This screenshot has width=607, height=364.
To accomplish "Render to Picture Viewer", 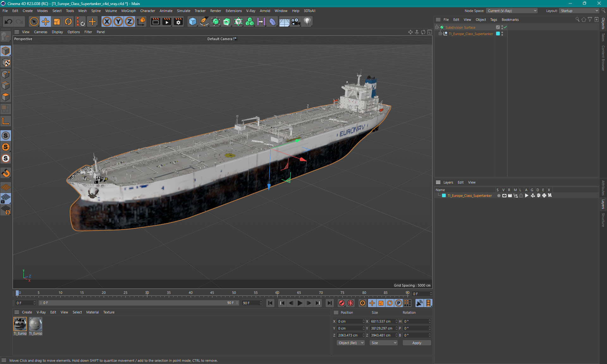I will (x=167, y=21).
